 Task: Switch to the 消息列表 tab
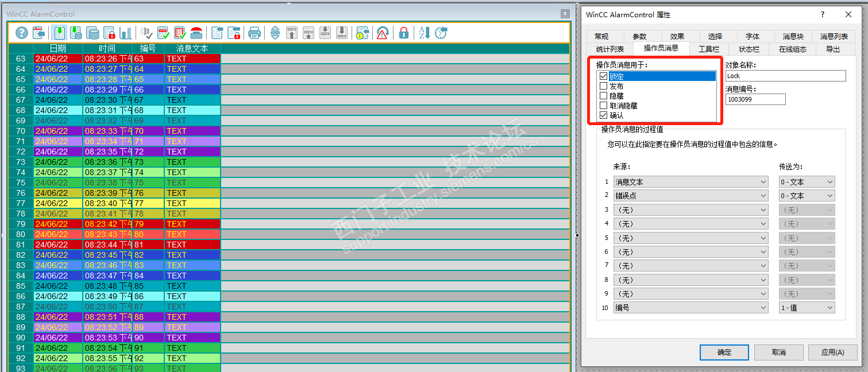834,36
